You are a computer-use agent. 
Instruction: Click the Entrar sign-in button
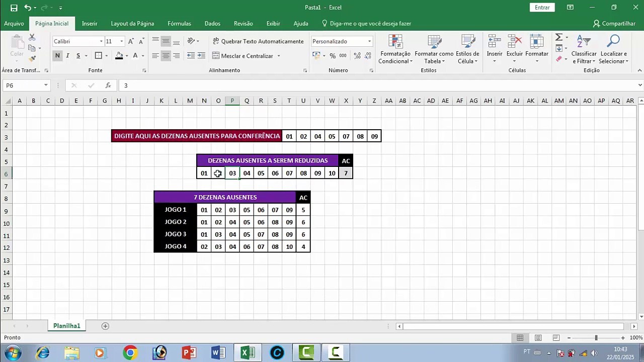(x=542, y=8)
